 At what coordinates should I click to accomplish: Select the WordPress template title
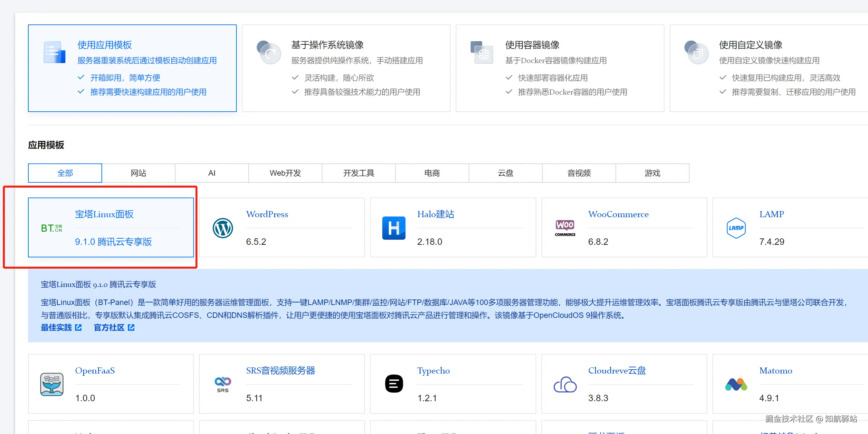coord(267,214)
